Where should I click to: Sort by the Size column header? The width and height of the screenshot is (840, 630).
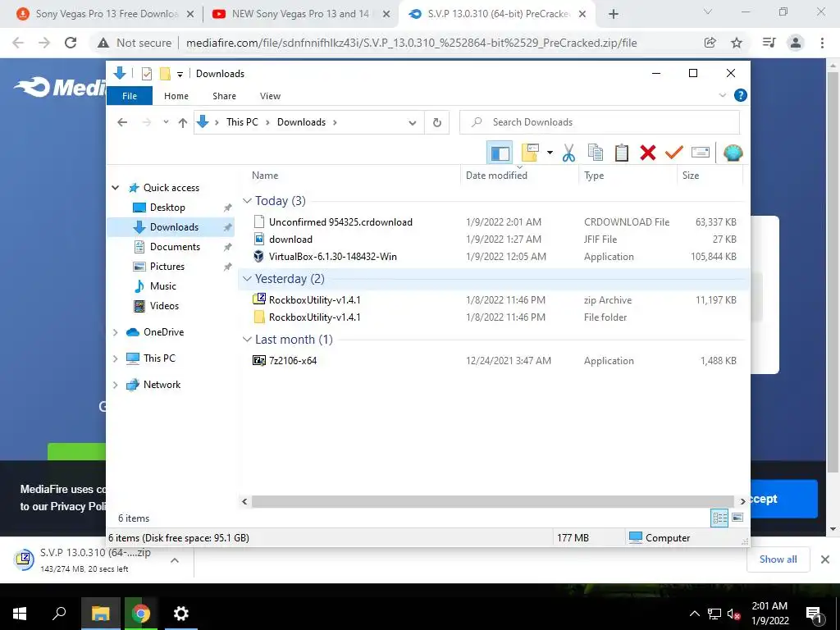pos(690,176)
